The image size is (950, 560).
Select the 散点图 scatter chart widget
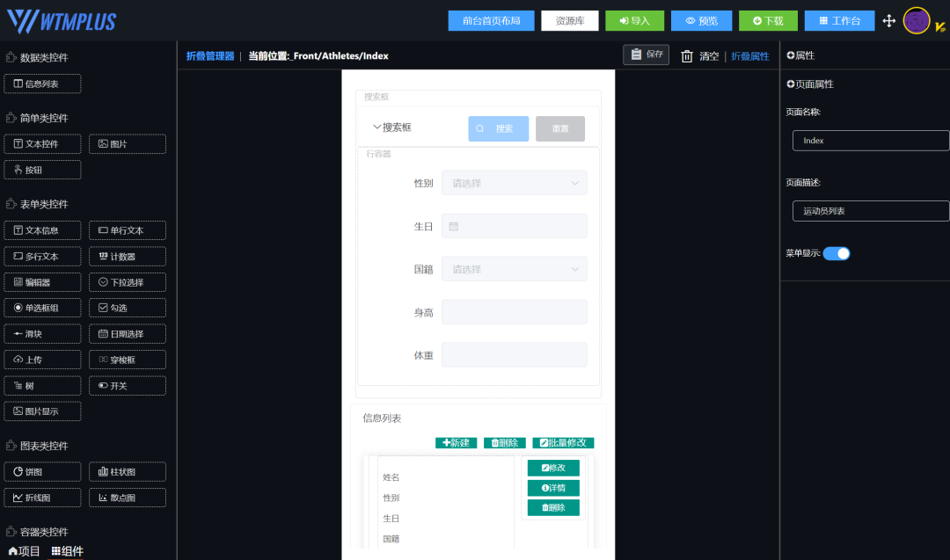click(x=127, y=498)
